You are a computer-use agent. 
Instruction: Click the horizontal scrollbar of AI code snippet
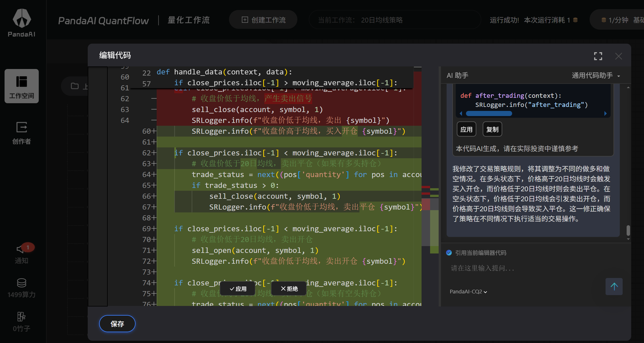tap(489, 113)
